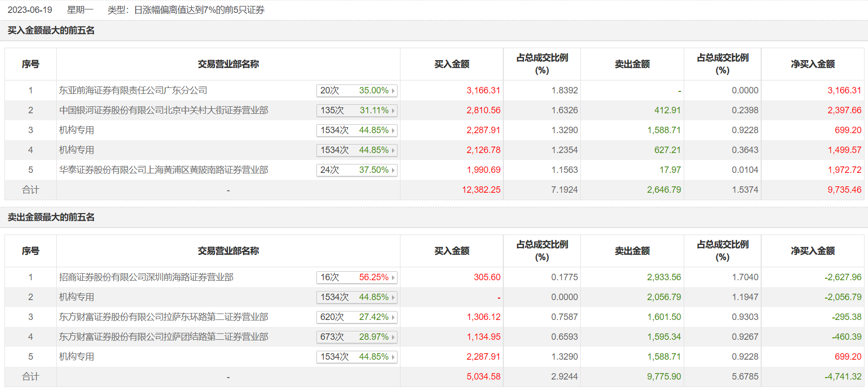Click the 2023-06-19 date text

pos(30,10)
